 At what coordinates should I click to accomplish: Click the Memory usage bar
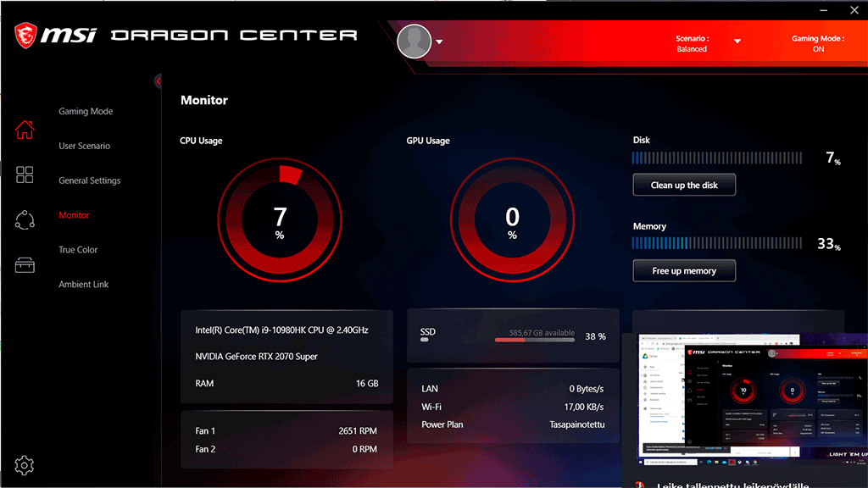(x=717, y=243)
